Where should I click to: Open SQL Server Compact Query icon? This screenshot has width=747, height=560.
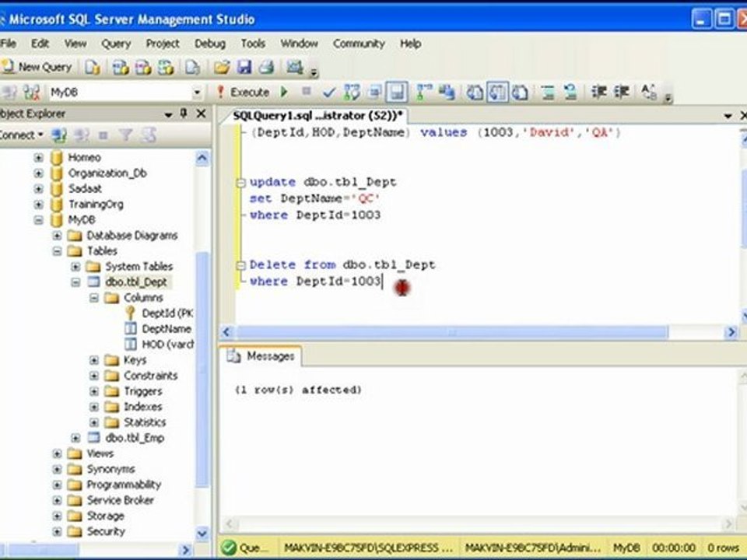[192, 68]
